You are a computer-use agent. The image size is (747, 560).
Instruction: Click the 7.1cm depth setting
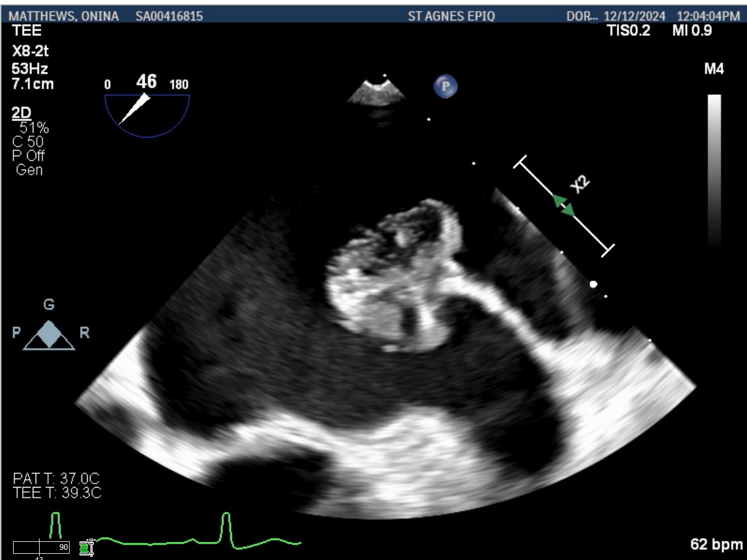point(32,84)
